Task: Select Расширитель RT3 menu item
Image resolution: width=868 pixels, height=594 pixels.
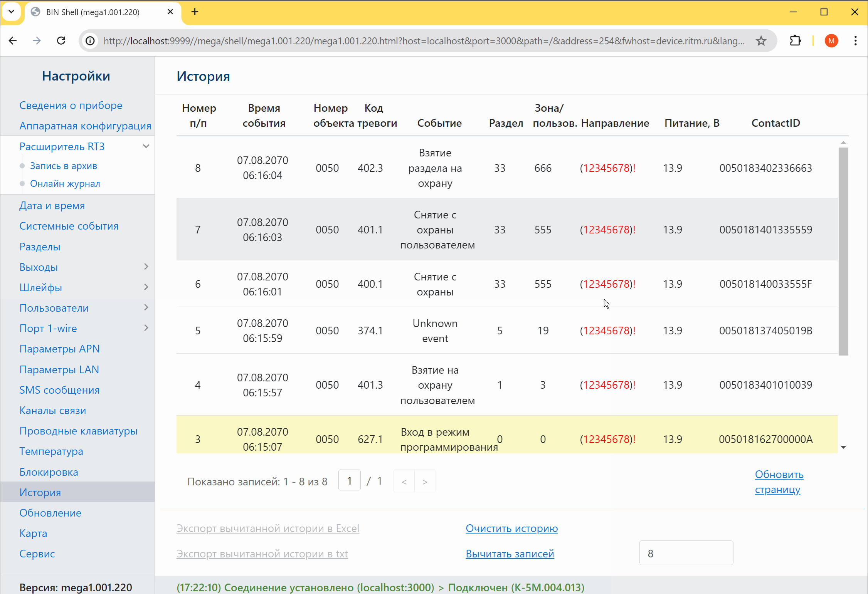Action: pos(62,146)
